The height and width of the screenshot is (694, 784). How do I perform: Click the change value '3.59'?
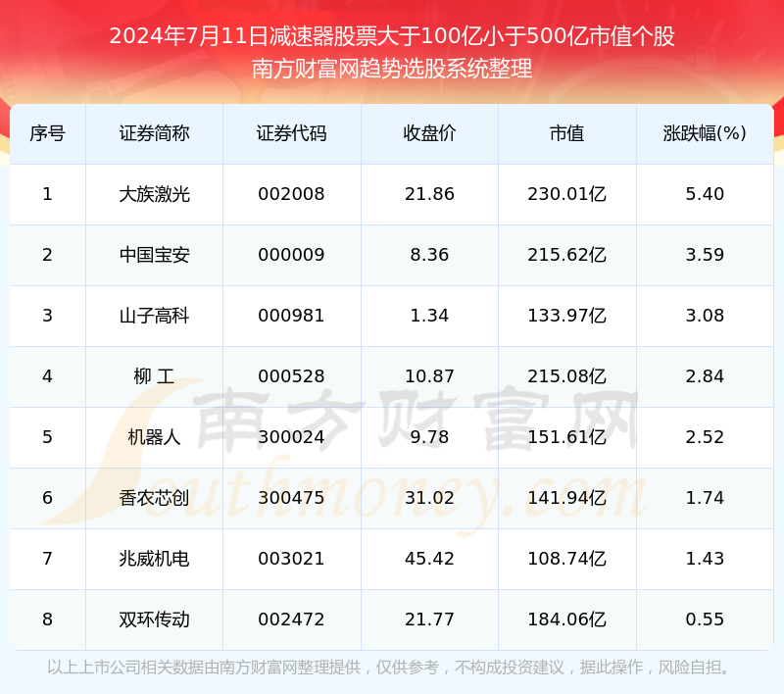[x=705, y=255]
